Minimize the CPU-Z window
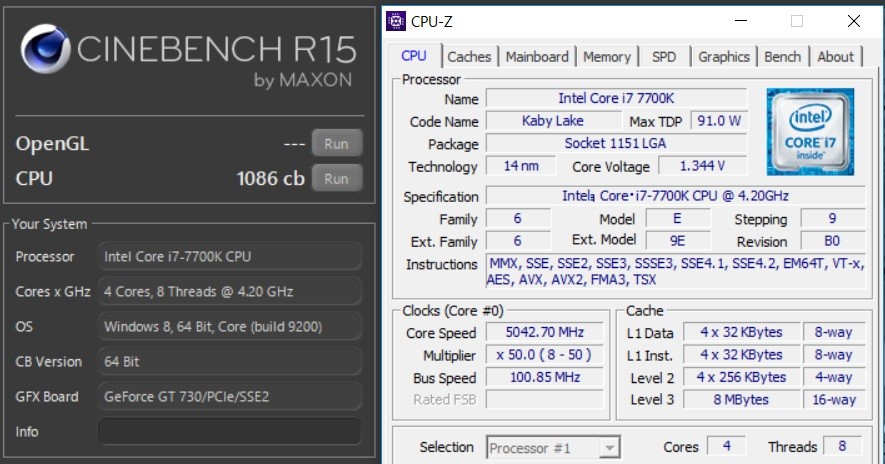Viewport: 885px width, 464px height. pyautogui.click(x=741, y=21)
